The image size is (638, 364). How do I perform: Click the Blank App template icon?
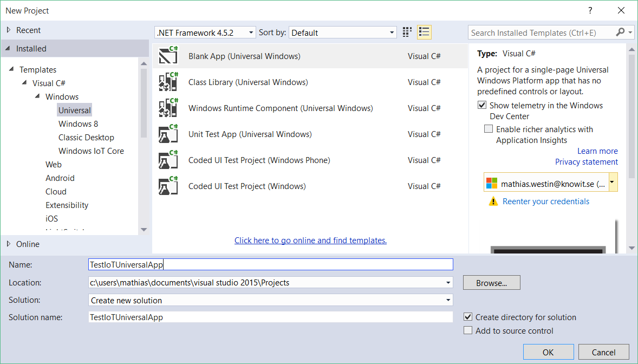168,55
